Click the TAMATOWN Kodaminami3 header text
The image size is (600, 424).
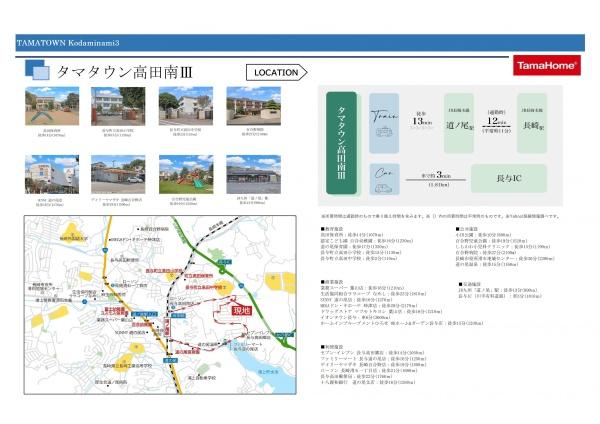pos(68,43)
